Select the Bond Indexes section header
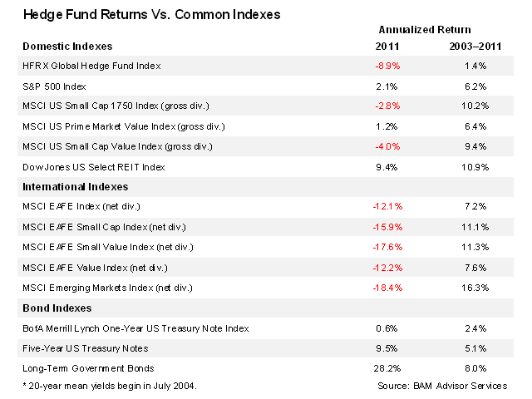This screenshot has height=399, width=532. [56, 308]
